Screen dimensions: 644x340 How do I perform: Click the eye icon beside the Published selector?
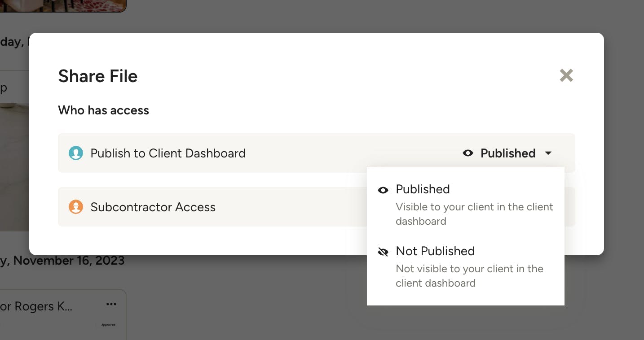coord(468,153)
